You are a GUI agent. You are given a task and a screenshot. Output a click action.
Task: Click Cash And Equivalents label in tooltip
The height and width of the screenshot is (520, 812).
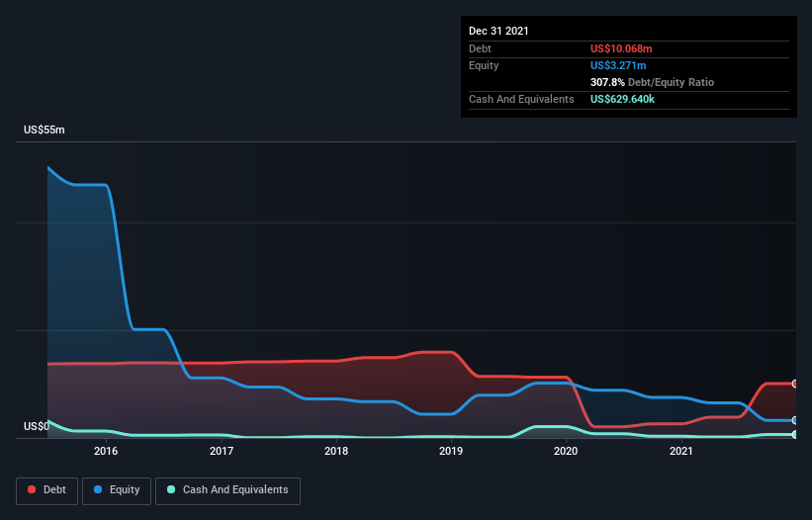[x=521, y=99]
